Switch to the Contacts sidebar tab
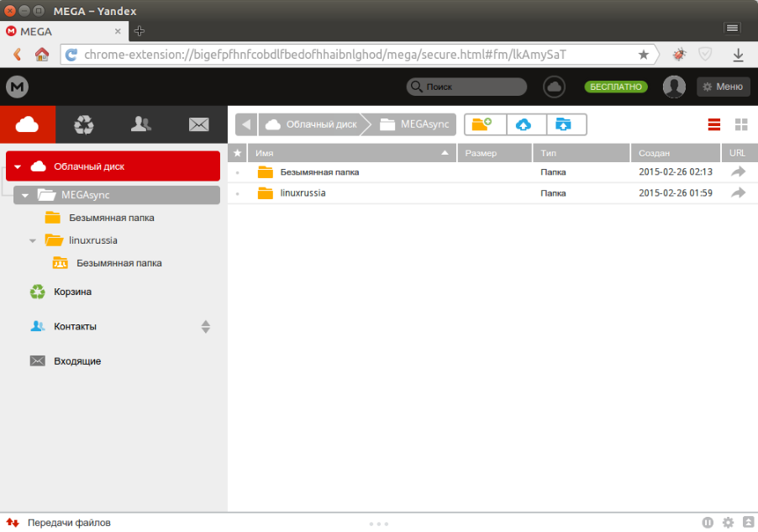The width and height of the screenshot is (758, 532). point(140,124)
